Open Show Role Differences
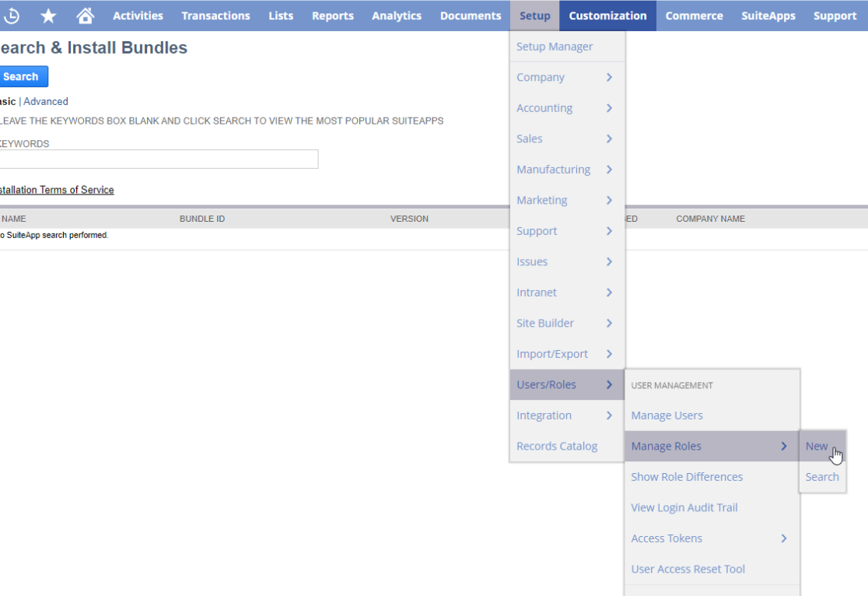This screenshot has width=868, height=596. (x=712, y=477)
